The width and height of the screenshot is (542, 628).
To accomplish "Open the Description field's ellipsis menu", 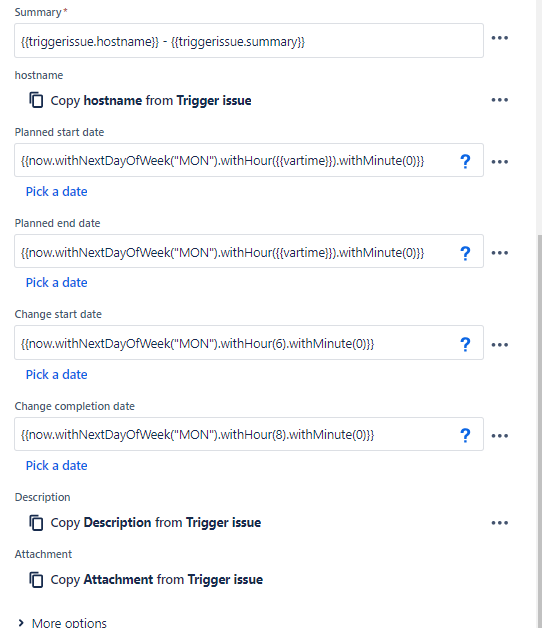I will click(500, 523).
